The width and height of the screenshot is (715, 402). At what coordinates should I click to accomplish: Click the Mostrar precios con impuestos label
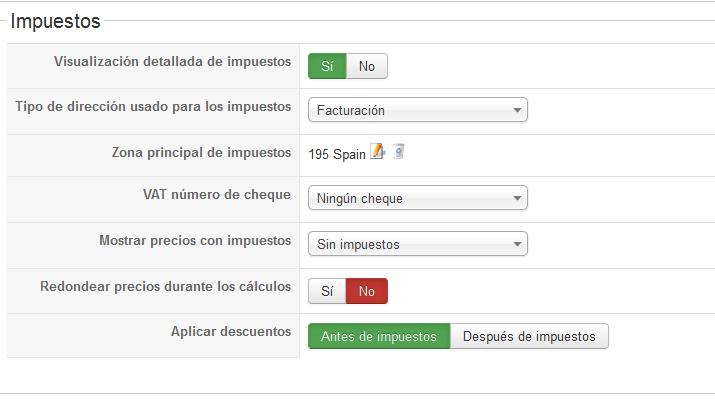(x=195, y=240)
